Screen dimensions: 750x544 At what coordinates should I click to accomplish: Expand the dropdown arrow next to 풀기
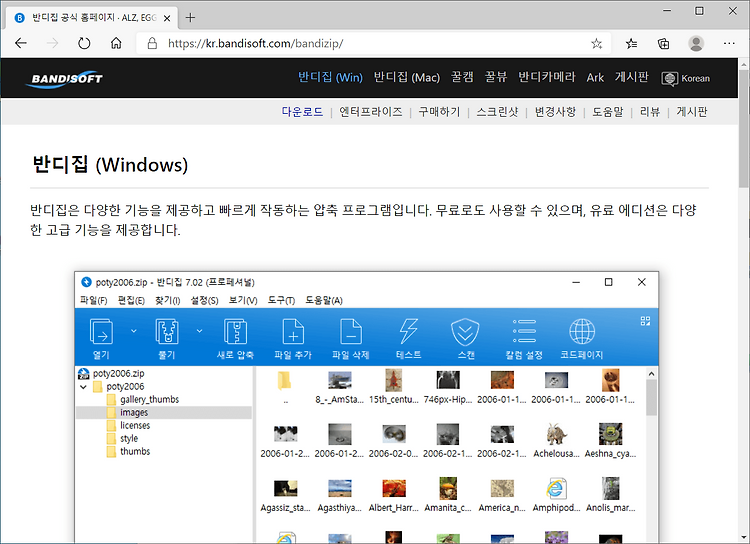pyautogui.click(x=199, y=331)
